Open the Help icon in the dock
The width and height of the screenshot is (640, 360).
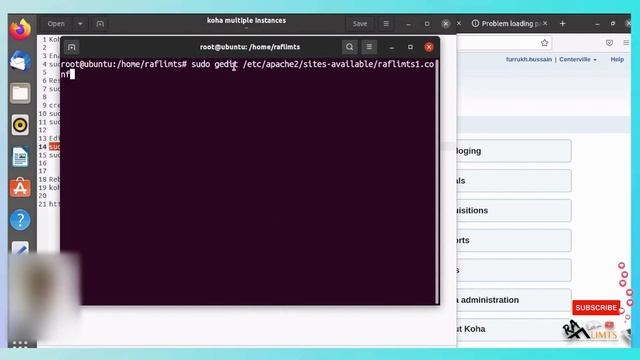[20, 220]
